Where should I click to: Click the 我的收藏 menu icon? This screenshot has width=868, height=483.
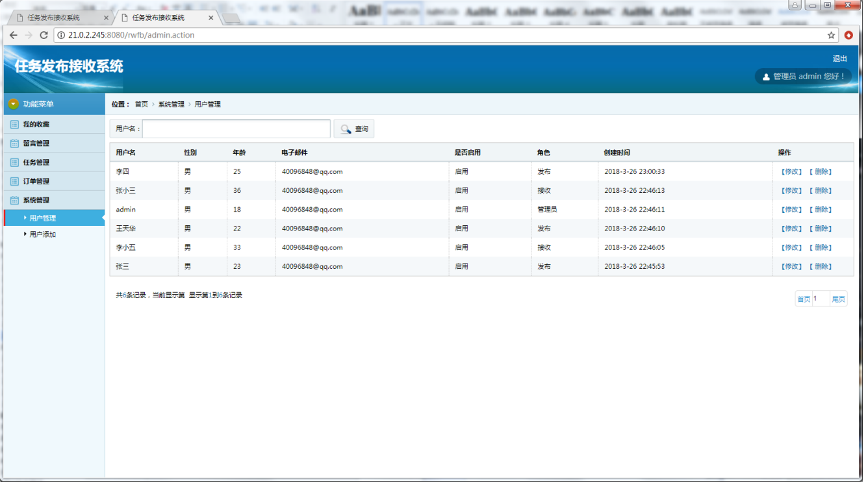pos(14,124)
